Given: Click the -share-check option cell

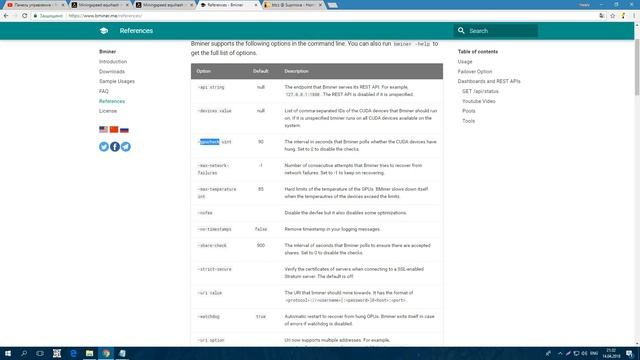Looking at the screenshot, I should 212,246.
